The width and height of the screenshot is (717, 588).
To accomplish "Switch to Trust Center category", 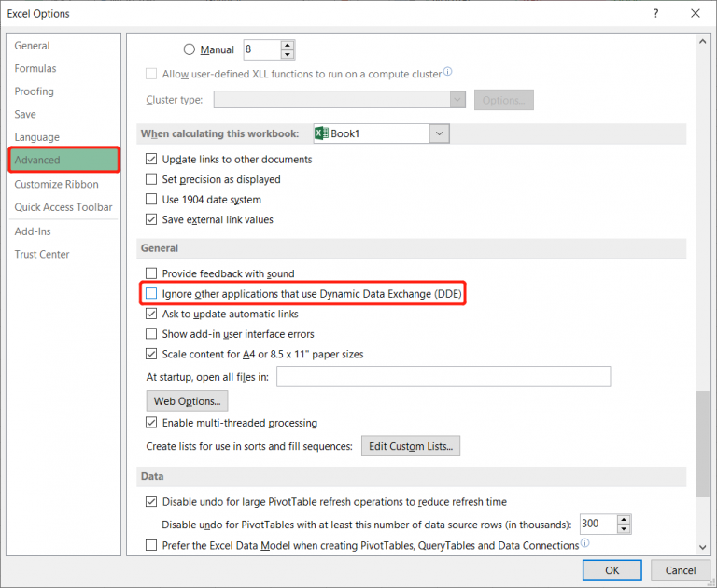I will 42,254.
